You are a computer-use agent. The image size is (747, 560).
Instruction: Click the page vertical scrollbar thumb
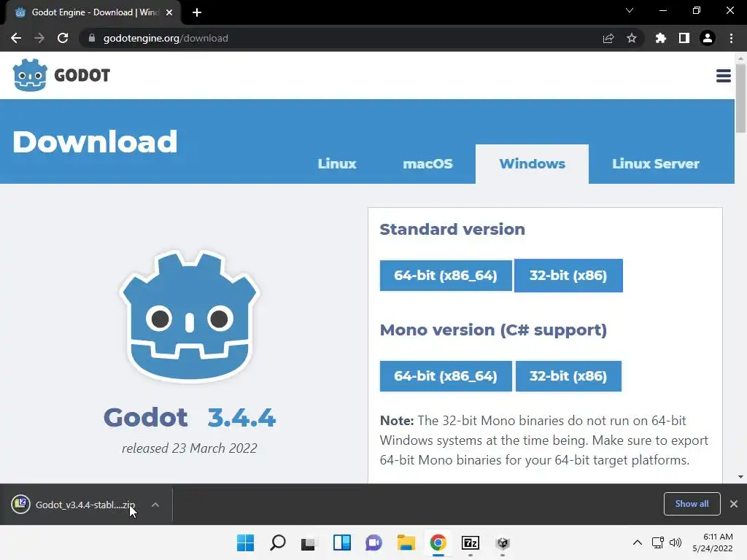pos(740,98)
